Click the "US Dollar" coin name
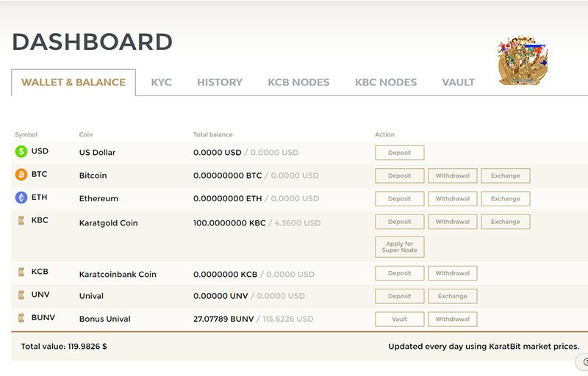This screenshot has width=588, height=376. (97, 153)
